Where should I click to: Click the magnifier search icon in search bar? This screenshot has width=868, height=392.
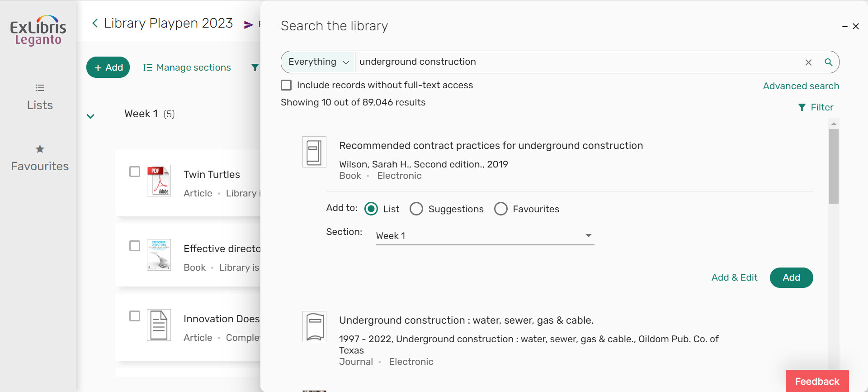(x=828, y=62)
